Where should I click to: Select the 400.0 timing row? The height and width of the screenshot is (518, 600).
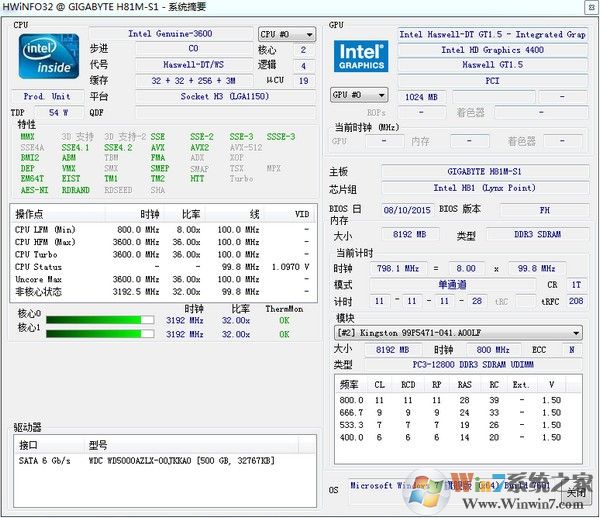coord(458,437)
